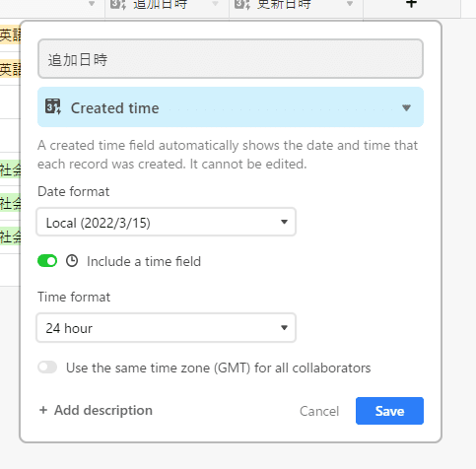Click the Save button
476x469 pixels.
coord(389,411)
